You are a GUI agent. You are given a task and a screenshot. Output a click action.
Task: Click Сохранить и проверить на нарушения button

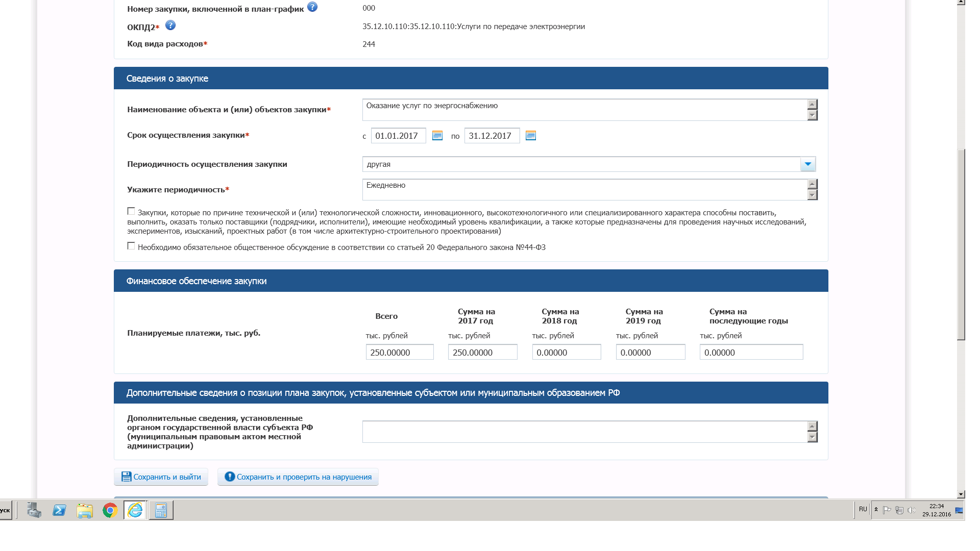pos(298,477)
